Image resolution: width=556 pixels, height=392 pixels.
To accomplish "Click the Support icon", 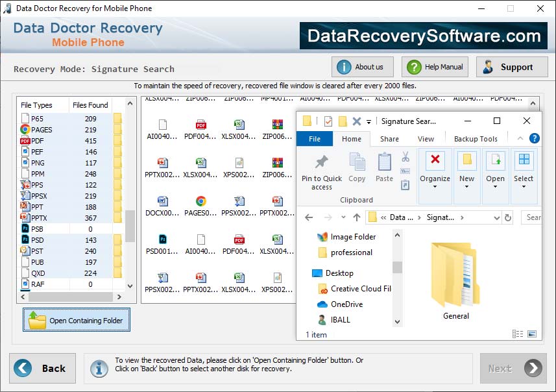I will pyautogui.click(x=490, y=66).
